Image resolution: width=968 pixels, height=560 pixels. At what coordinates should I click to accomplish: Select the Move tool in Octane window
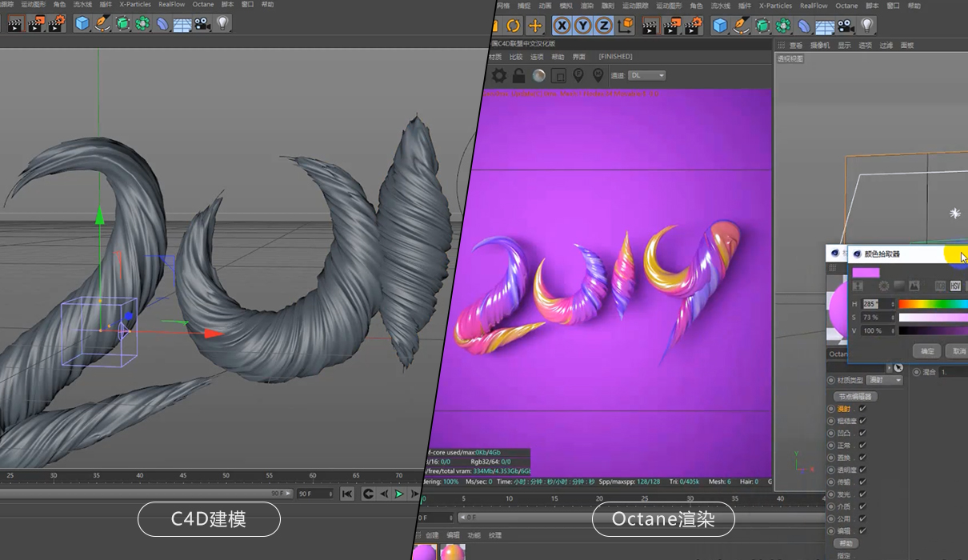click(x=535, y=26)
